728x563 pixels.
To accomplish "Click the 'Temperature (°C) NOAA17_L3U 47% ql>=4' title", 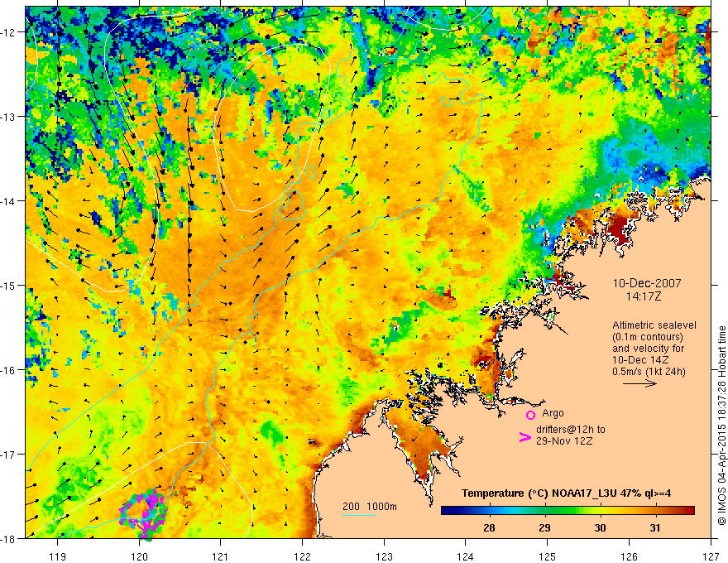I will coord(566,493).
